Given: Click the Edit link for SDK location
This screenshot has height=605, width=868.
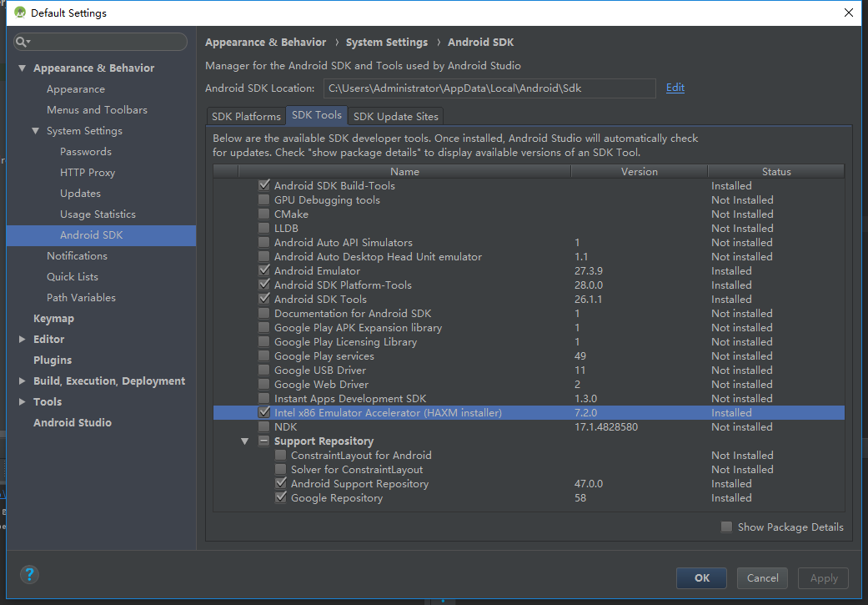Looking at the screenshot, I should click(675, 88).
